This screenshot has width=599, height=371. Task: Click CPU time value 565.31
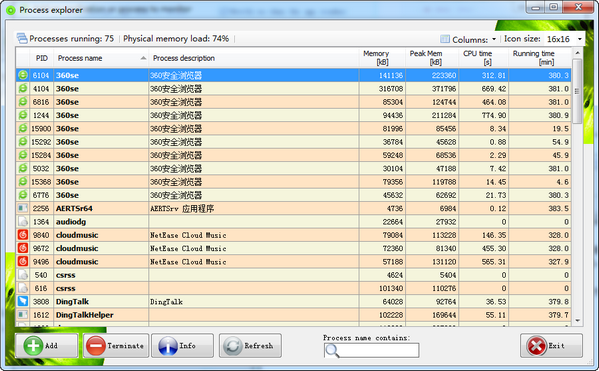pyautogui.click(x=494, y=262)
